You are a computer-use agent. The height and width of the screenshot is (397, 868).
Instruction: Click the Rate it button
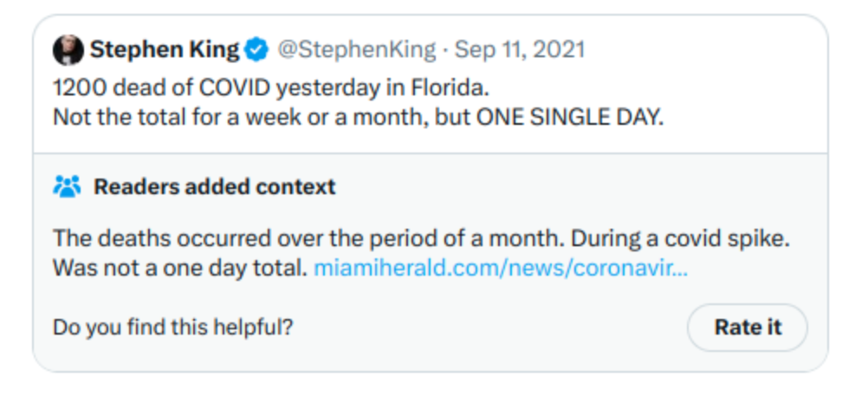click(x=748, y=328)
